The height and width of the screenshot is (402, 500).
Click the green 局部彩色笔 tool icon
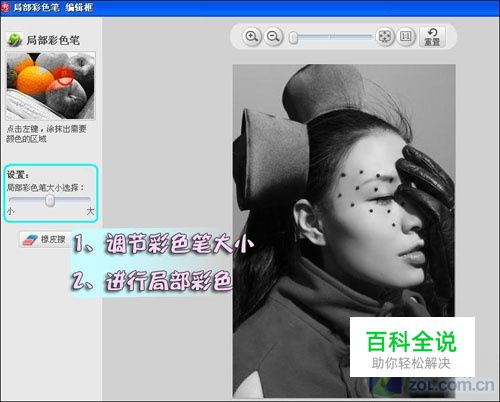14,40
